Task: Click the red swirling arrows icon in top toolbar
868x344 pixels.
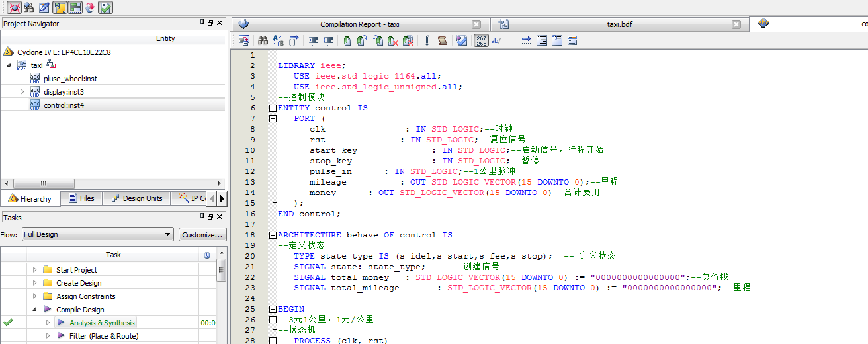Action: pos(90,7)
